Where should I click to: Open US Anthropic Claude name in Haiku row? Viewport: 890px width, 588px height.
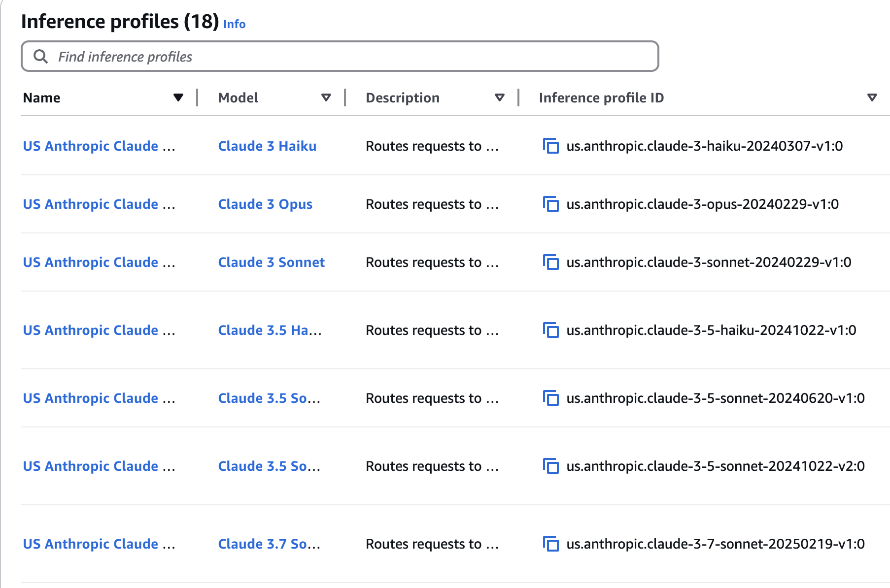tap(99, 146)
